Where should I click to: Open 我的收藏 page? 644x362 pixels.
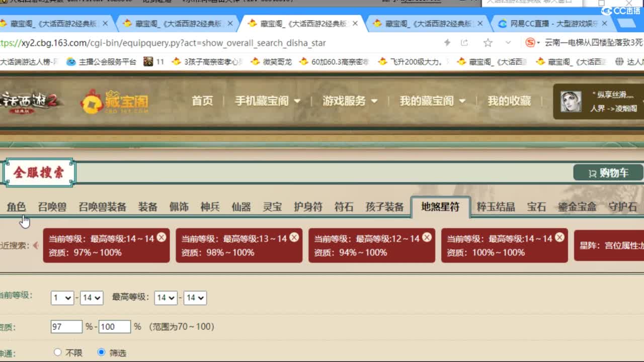509,101
